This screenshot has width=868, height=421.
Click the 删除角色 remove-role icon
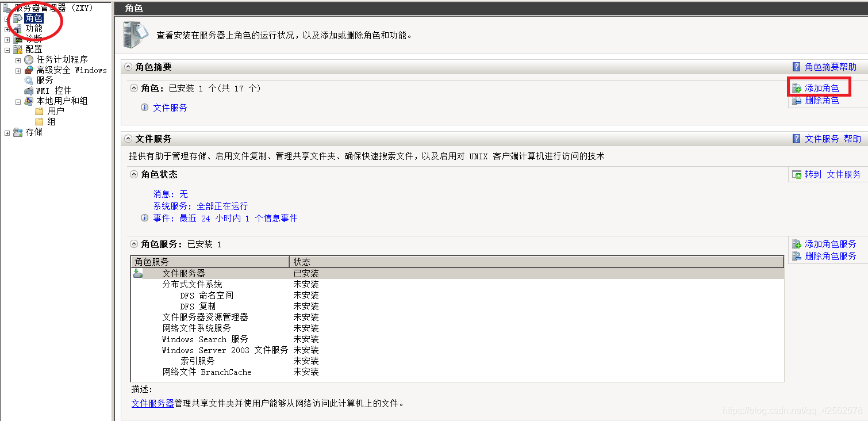[797, 101]
